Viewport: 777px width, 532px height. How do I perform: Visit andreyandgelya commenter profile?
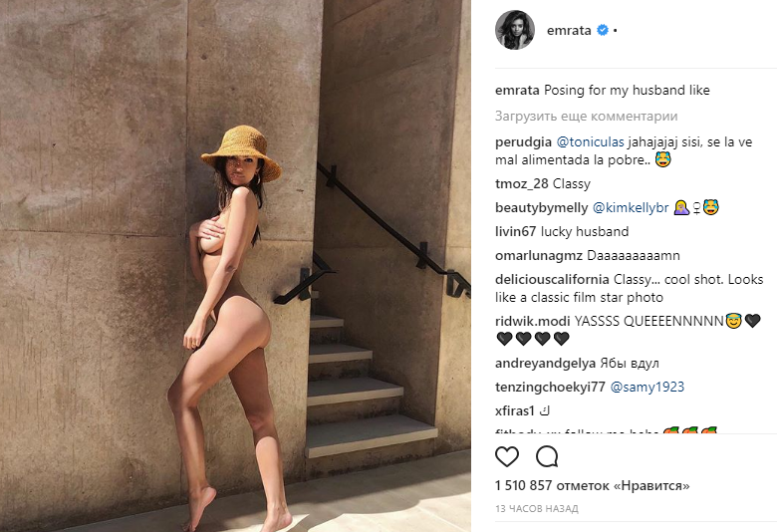(x=545, y=363)
